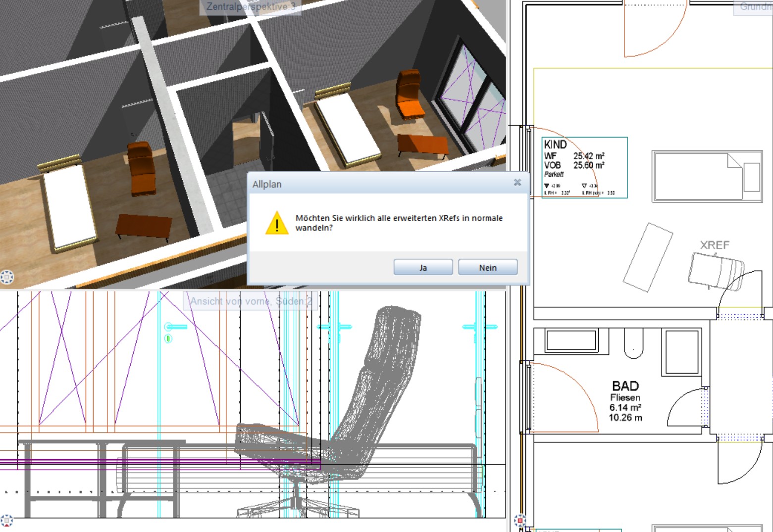
Task: Click the yellow warning triangle icon
Action: pyautogui.click(x=277, y=223)
